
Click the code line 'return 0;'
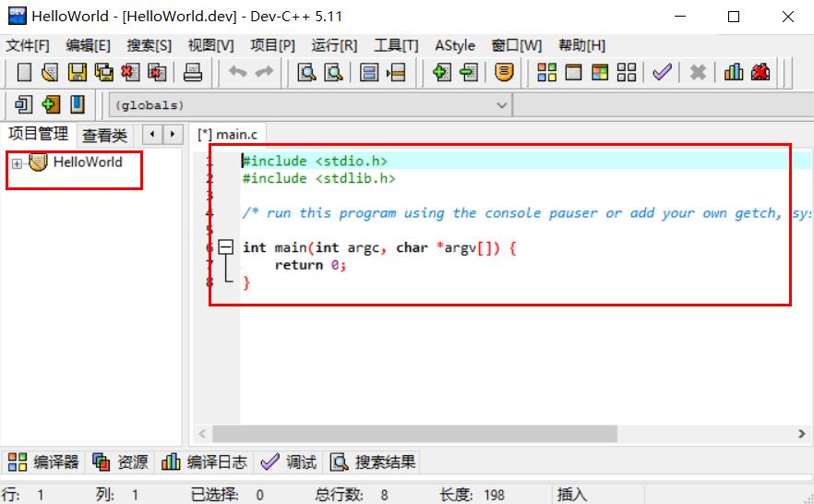click(x=310, y=265)
